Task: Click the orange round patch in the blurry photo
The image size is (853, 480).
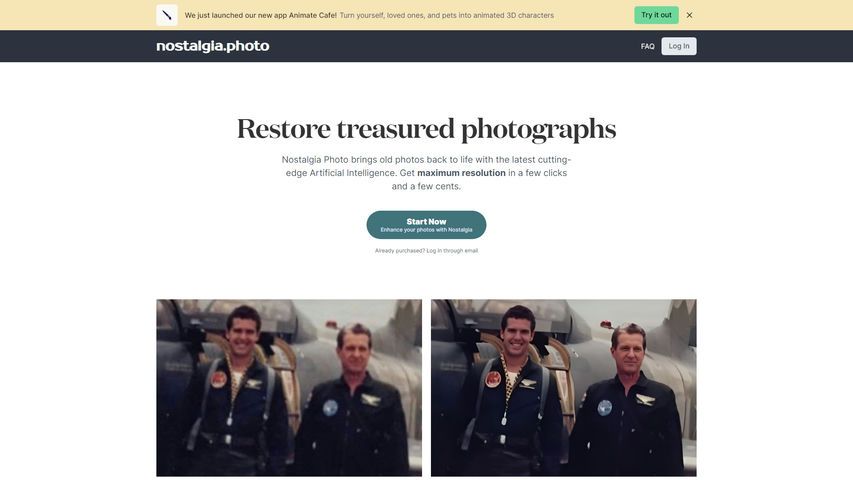Action: (x=219, y=379)
